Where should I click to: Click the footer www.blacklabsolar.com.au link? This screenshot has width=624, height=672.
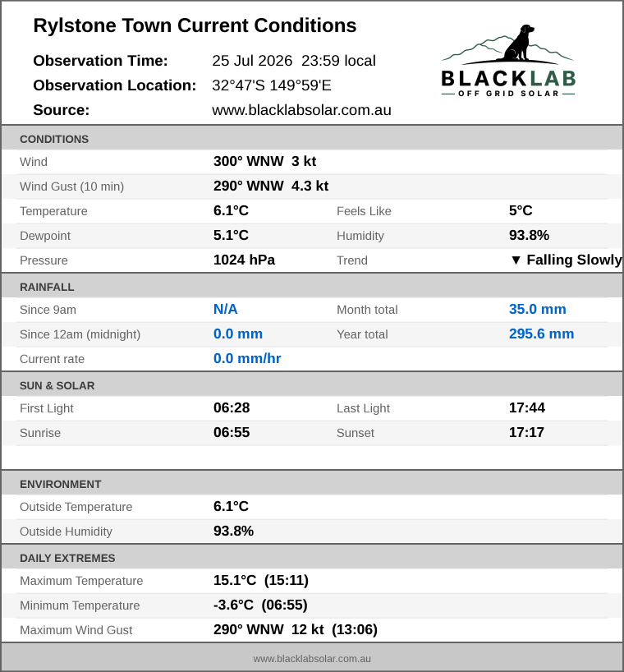(x=312, y=659)
